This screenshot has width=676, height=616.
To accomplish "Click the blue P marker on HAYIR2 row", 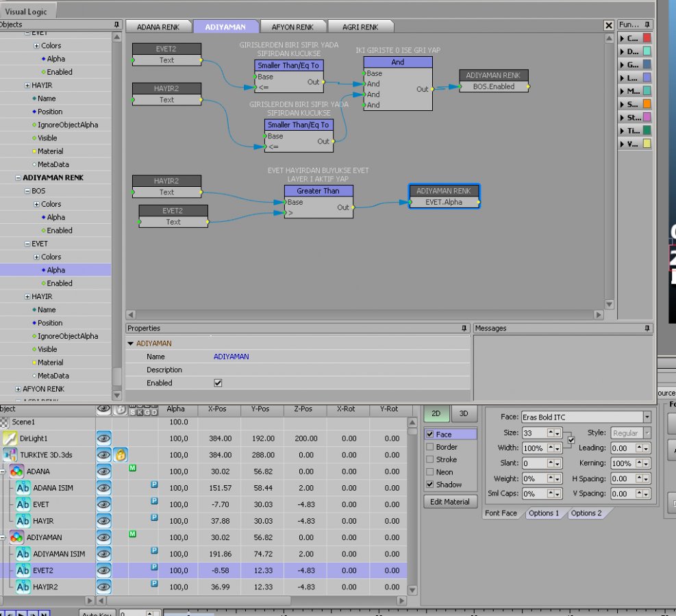I will pos(154,584).
